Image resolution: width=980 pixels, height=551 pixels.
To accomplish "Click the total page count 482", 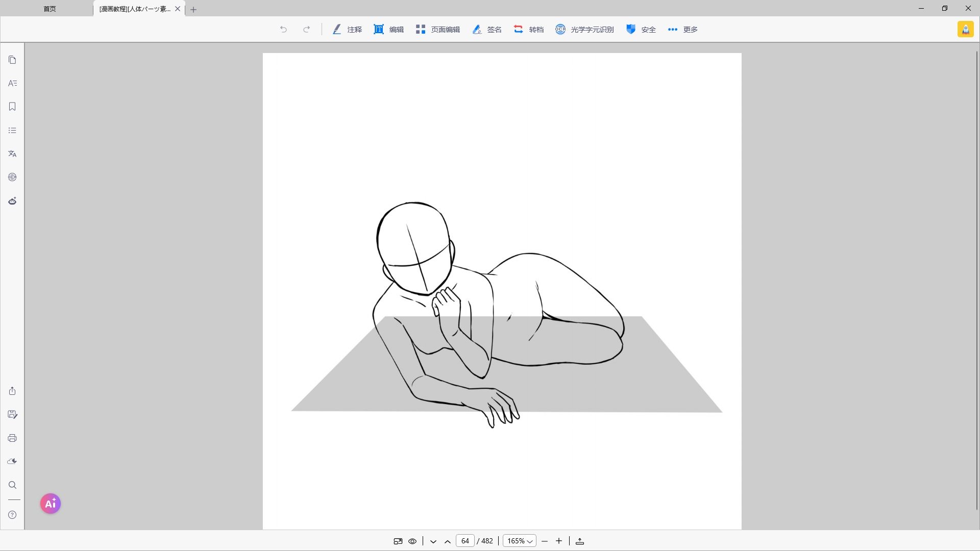I will (x=487, y=541).
